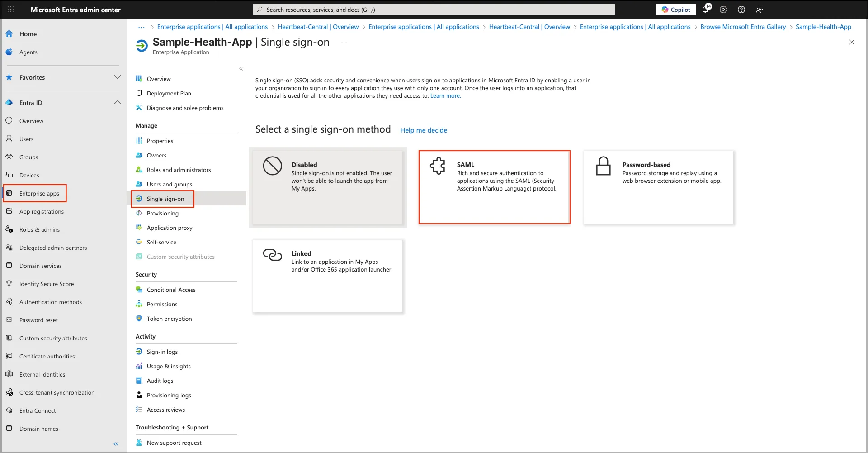Open Users and groups menu item
This screenshot has height=453, width=868.
[x=169, y=184]
